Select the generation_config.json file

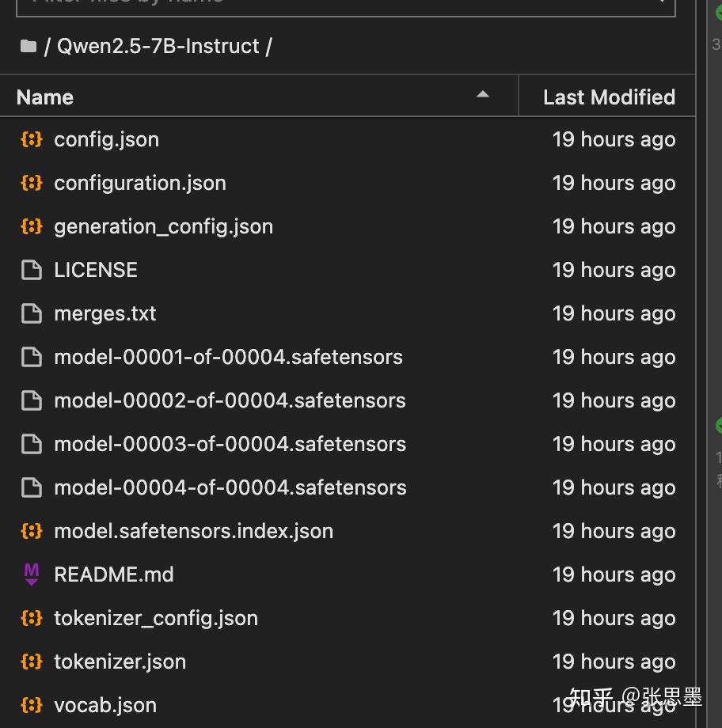point(163,227)
